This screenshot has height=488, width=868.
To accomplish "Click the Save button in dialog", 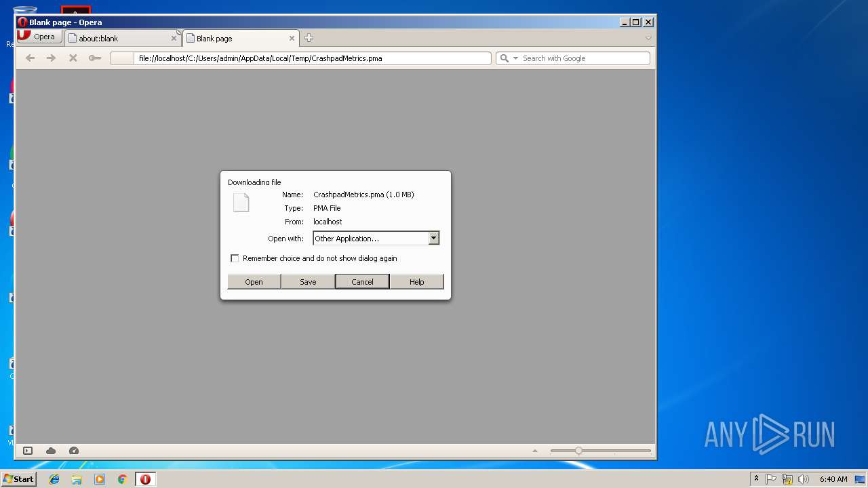I will 308,281.
